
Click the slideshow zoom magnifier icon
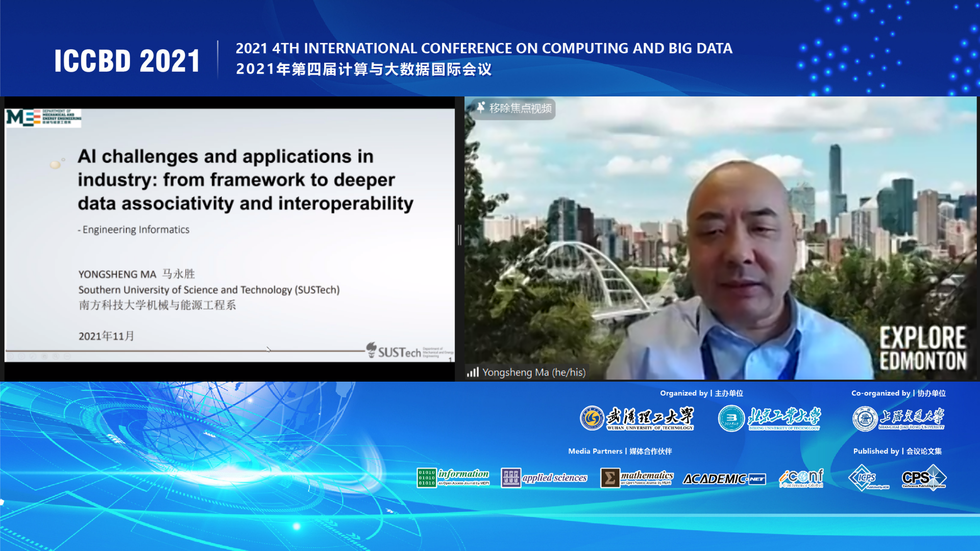point(56,356)
